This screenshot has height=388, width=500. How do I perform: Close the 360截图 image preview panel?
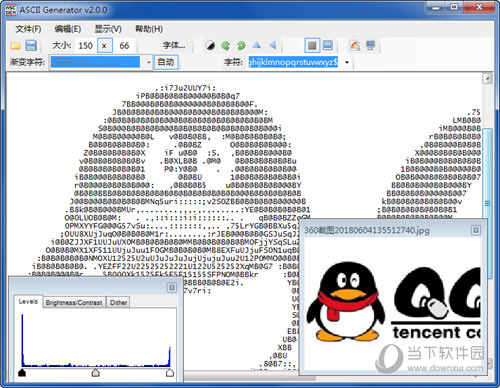(x=476, y=230)
